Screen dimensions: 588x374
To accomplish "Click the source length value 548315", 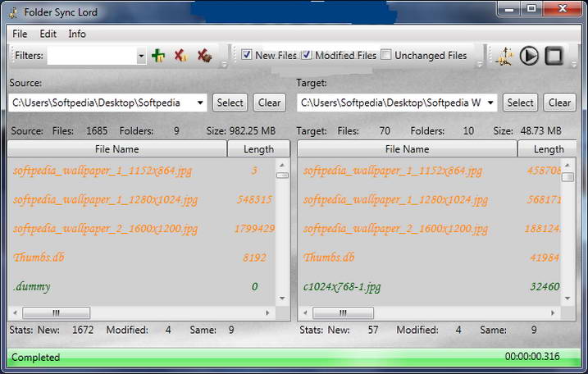I will [254, 199].
